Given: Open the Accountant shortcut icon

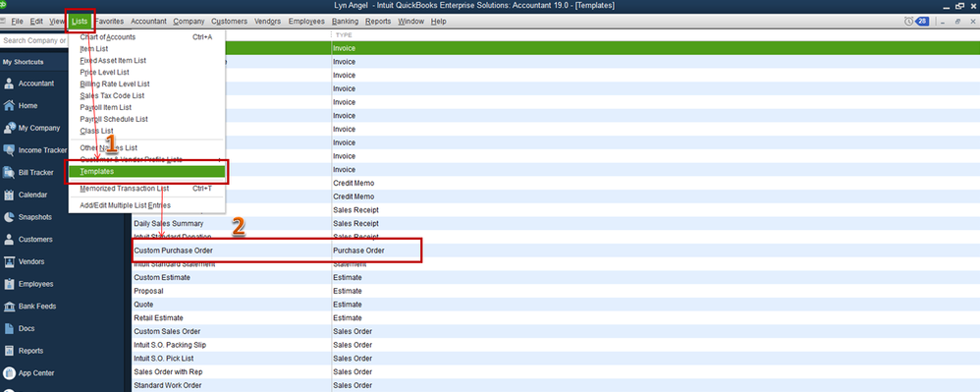Looking at the screenshot, I should coord(9,84).
